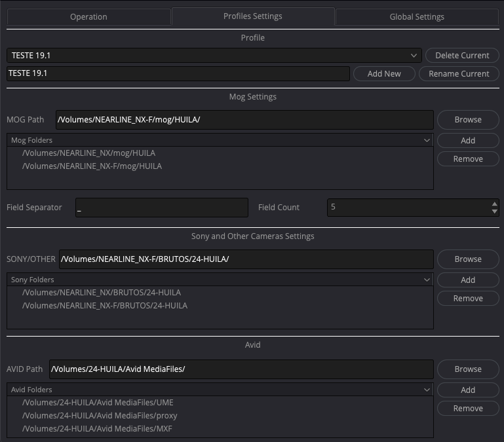Click Delete Current profile button

pyautogui.click(x=462, y=56)
